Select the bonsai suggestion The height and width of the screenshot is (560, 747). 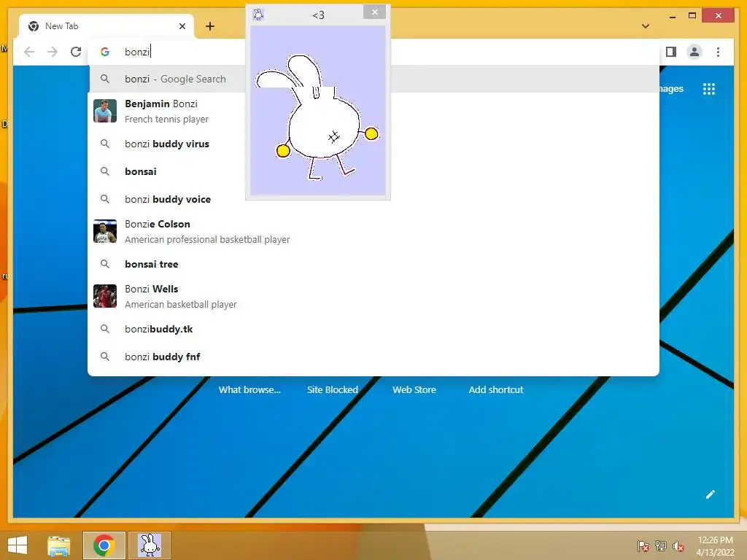(x=373, y=171)
